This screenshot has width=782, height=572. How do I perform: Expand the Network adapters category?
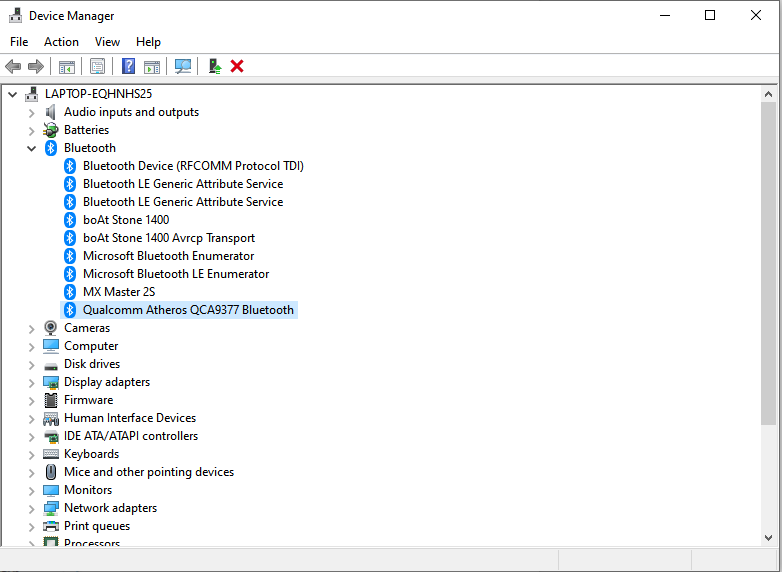(31, 509)
